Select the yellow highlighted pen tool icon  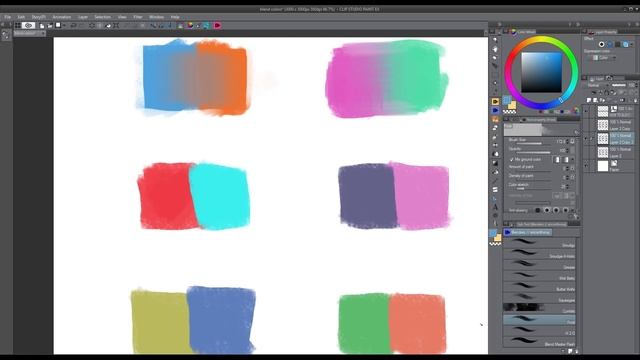pyautogui.click(x=495, y=101)
